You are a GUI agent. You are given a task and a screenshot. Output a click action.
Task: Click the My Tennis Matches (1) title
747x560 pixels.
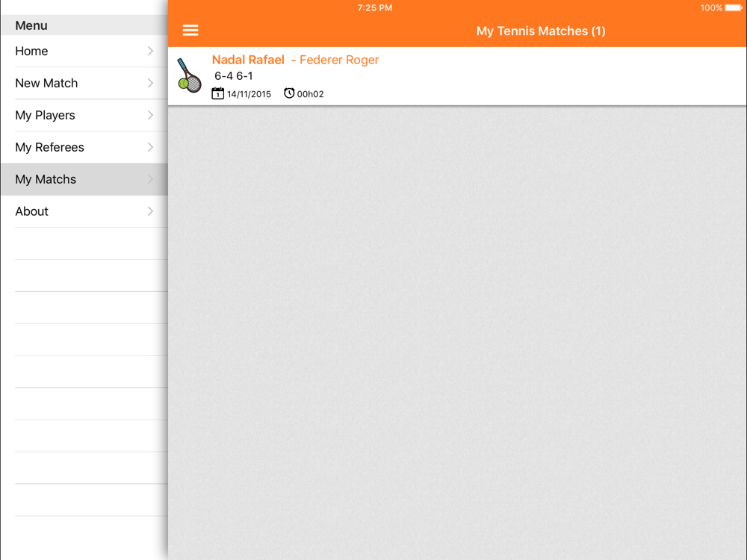point(541,31)
